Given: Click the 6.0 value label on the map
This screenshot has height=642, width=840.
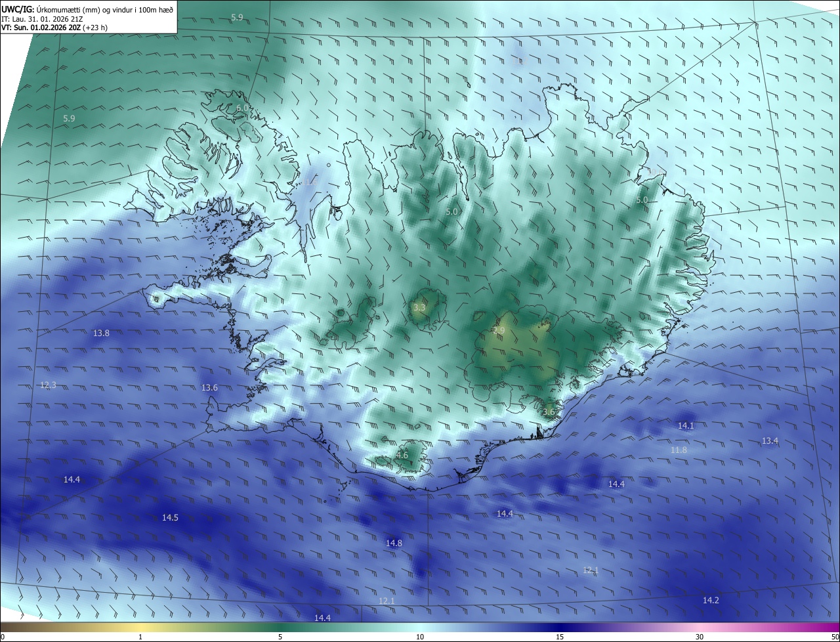Looking at the screenshot, I should 242,108.
